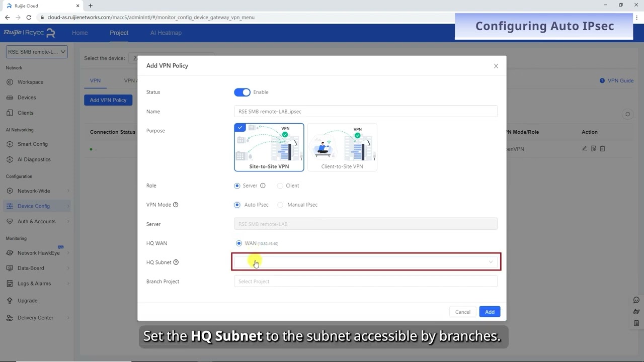Click the Auth & Accounts shield icon
This screenshot has width=644, height=362.
click(x=10, y=222)
